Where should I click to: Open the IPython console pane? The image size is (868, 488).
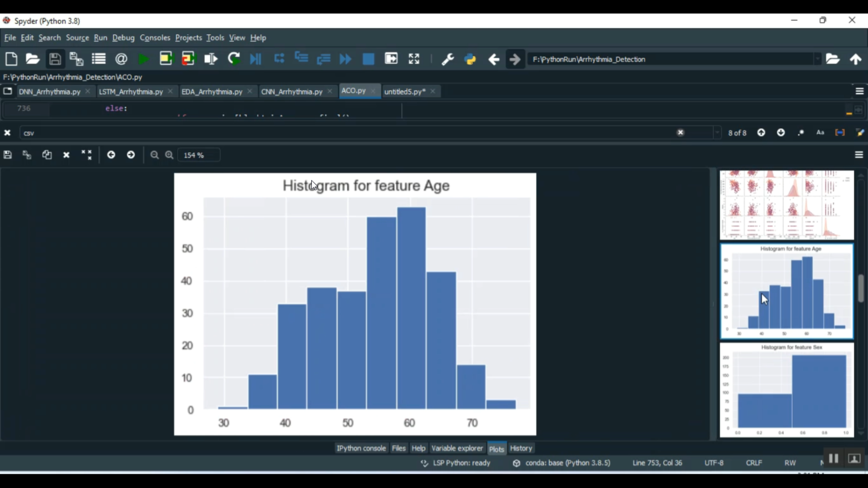click(361, 448)
